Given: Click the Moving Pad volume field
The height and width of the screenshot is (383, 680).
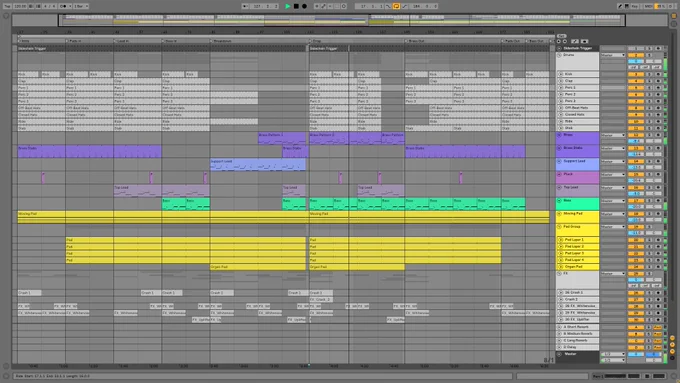Looking at the screenshot, I should click(x=636, y=219).
